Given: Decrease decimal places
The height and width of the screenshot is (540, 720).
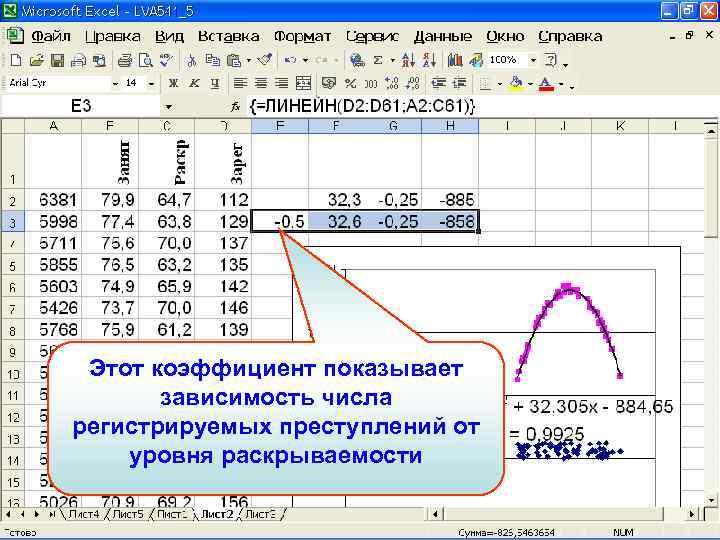Looking at the screenshot, I should [413, 84].
